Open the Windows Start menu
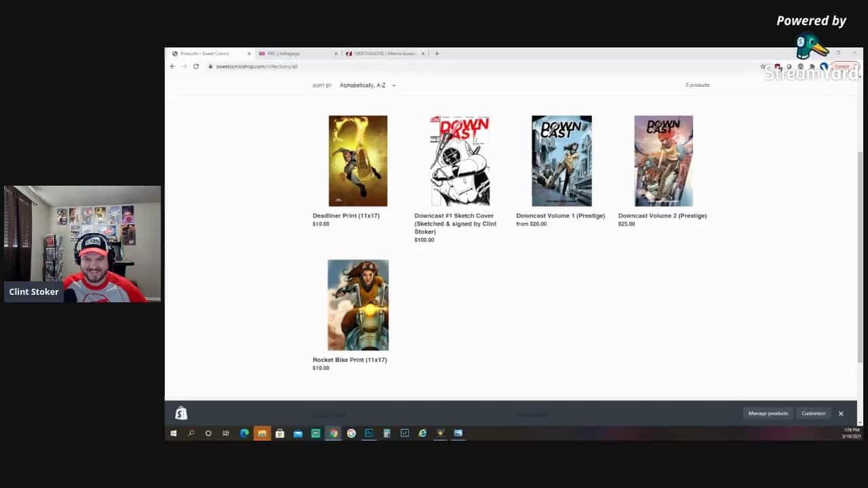The width and height of the screenshot is (868, 488). (174, 433)
